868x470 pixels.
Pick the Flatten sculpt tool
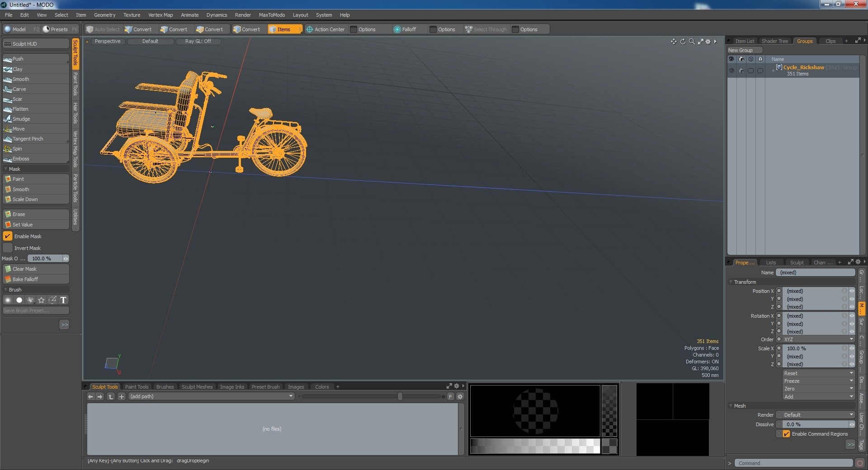click(x=36, y=109)
